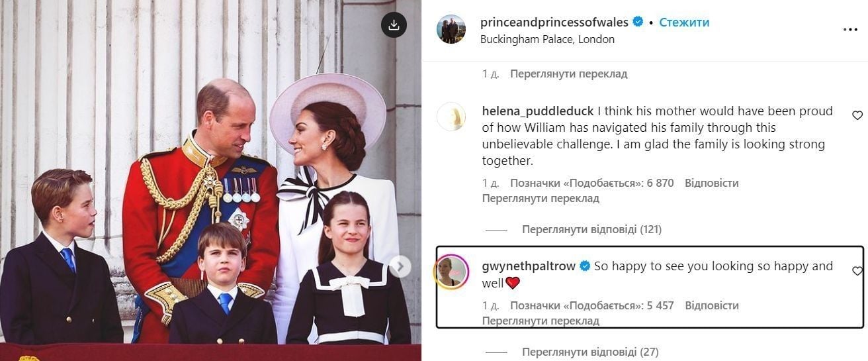Go to next photo with carousel arrow
868x361 pixels.
(x=400, y=266)
